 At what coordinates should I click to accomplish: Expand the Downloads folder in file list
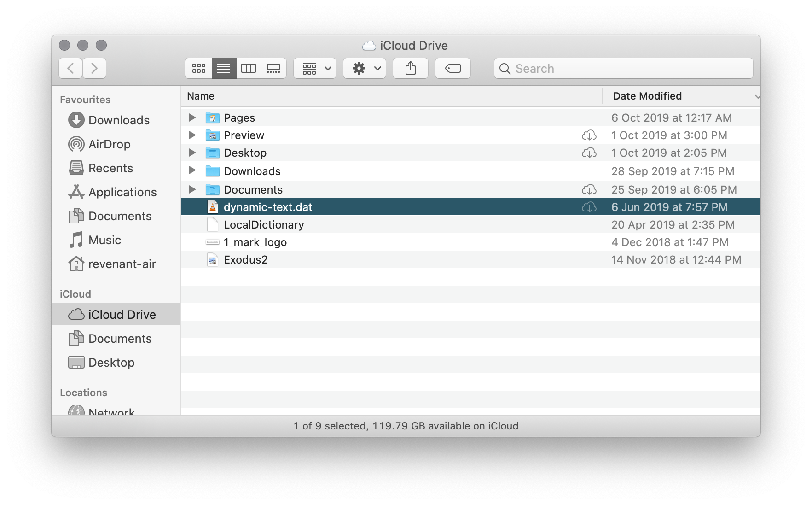pos(192,170)
